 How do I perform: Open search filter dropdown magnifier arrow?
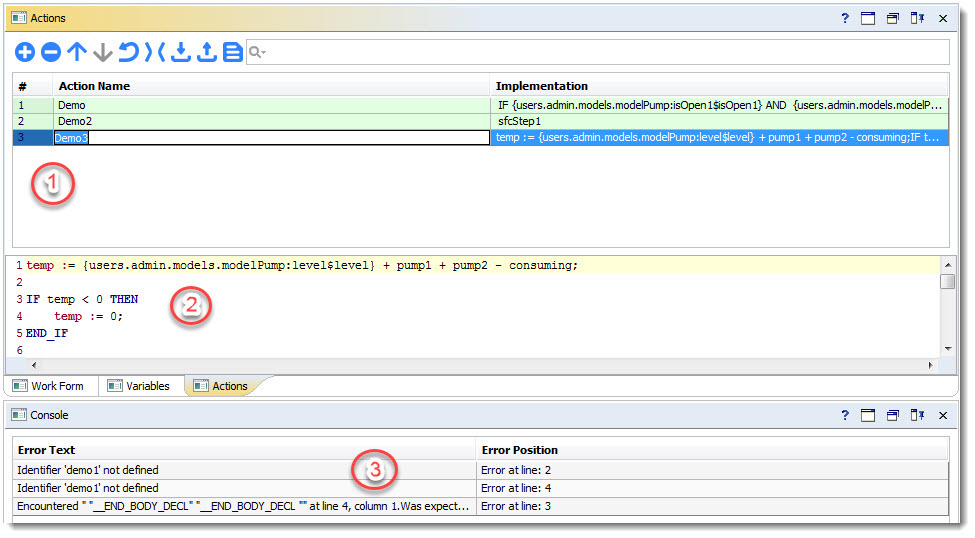pyautogui.click(x=258, y=53)
